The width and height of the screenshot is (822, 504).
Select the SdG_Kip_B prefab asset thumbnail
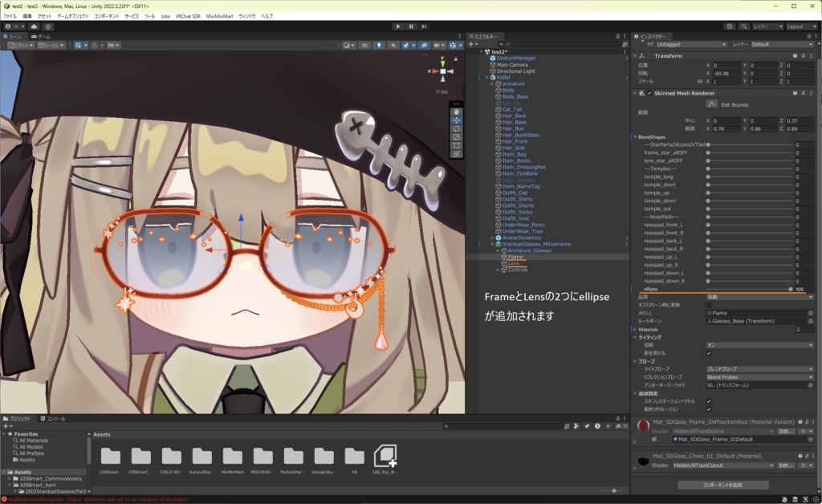tap(385, 457)
